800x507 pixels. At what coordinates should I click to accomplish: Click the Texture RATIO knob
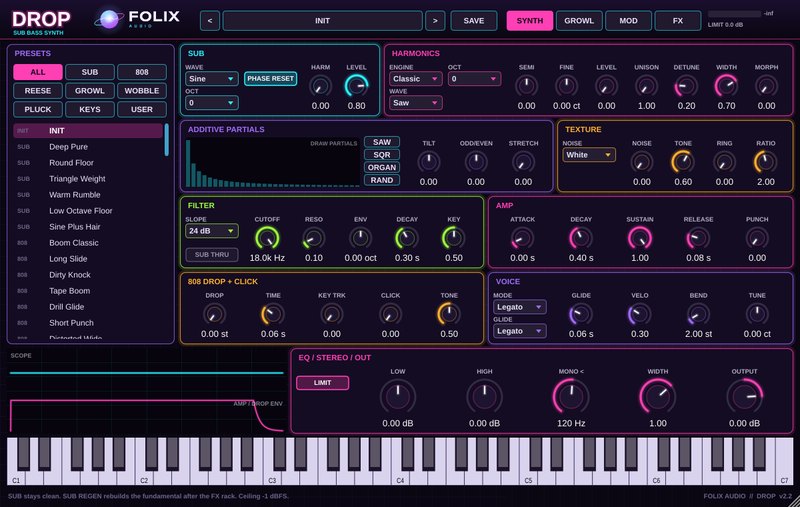pyautogui.click(x=766, y=162)
